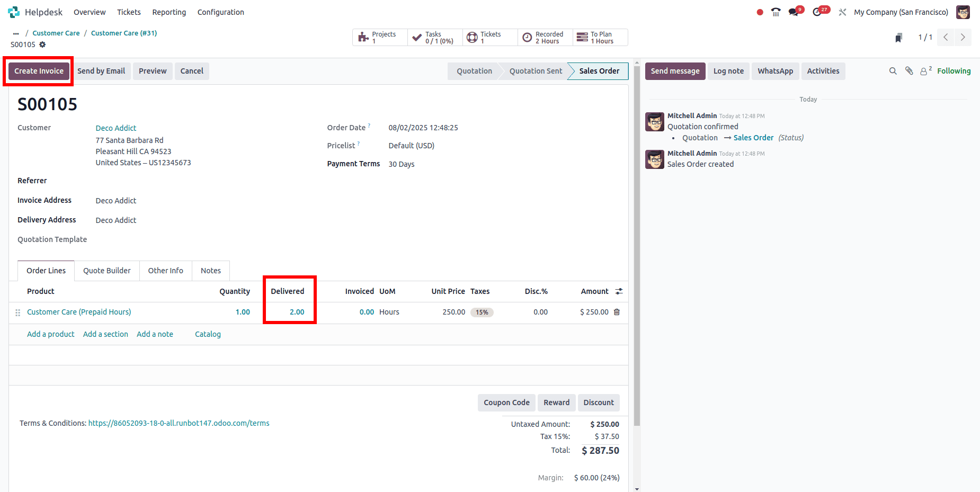
Task: Unfollow by clicking the green Following toggle
Action: point(954,70)
